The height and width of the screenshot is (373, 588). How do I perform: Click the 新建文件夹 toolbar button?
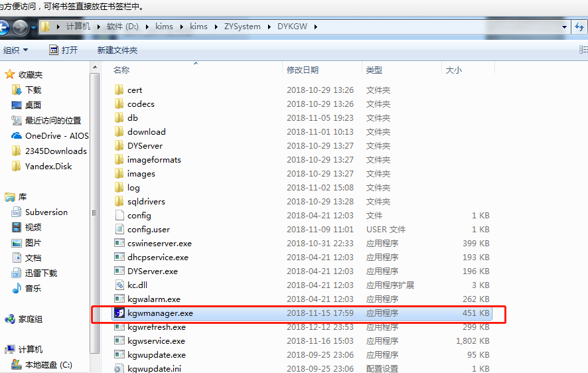(x=117, y=50)
